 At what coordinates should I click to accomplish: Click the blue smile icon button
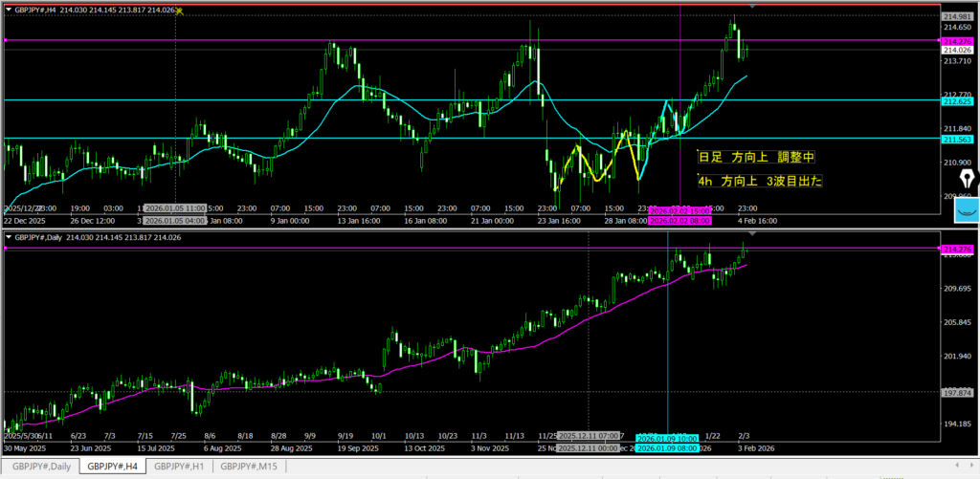[967, 211]
